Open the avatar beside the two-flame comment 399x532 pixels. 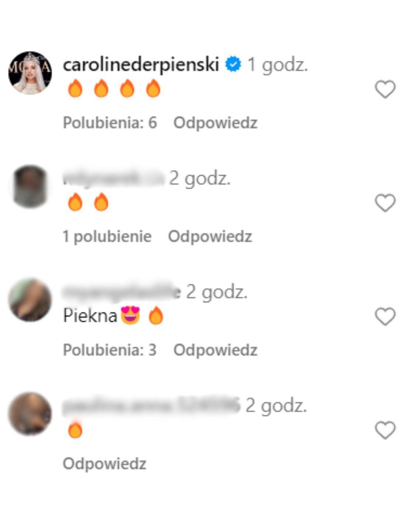(x=30, y=187)
